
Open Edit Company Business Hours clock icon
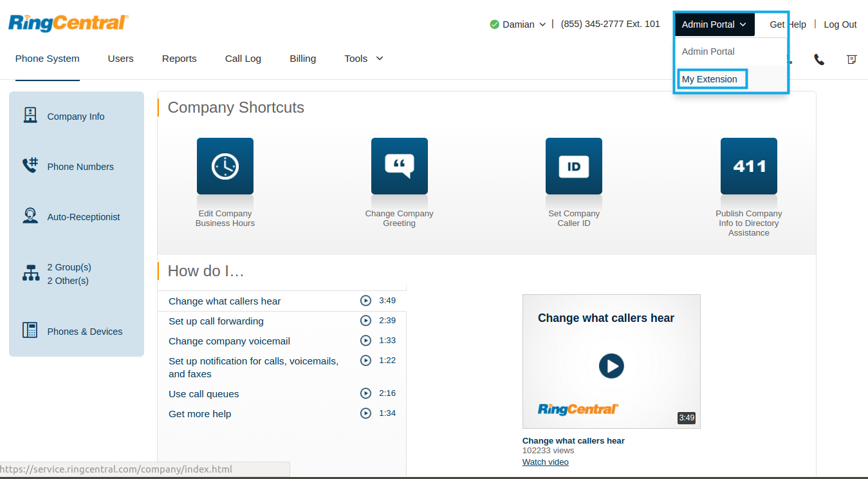tap(225, 166)
